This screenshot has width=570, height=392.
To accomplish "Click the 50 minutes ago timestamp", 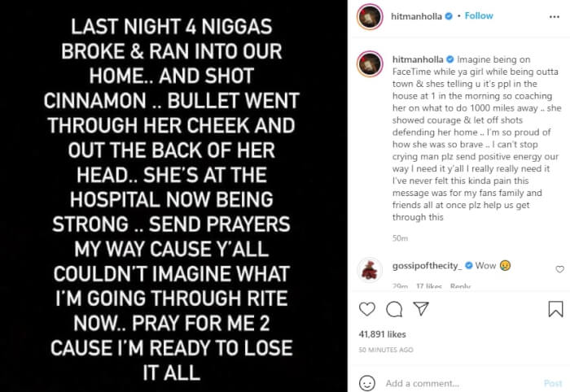I will (x=386, y=350).
